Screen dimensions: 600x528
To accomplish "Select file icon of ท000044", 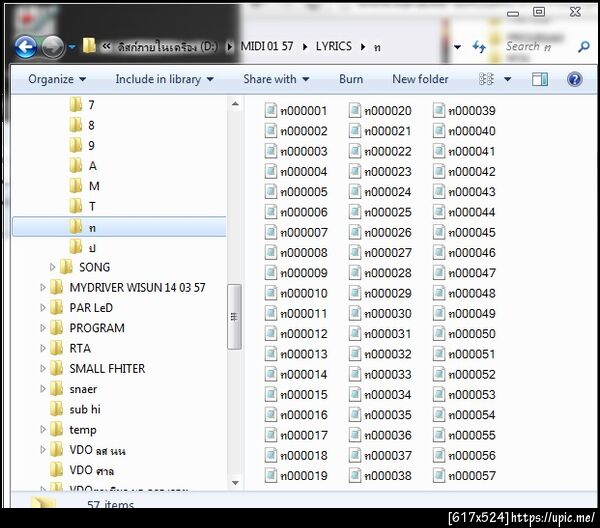I will point(439,212).
